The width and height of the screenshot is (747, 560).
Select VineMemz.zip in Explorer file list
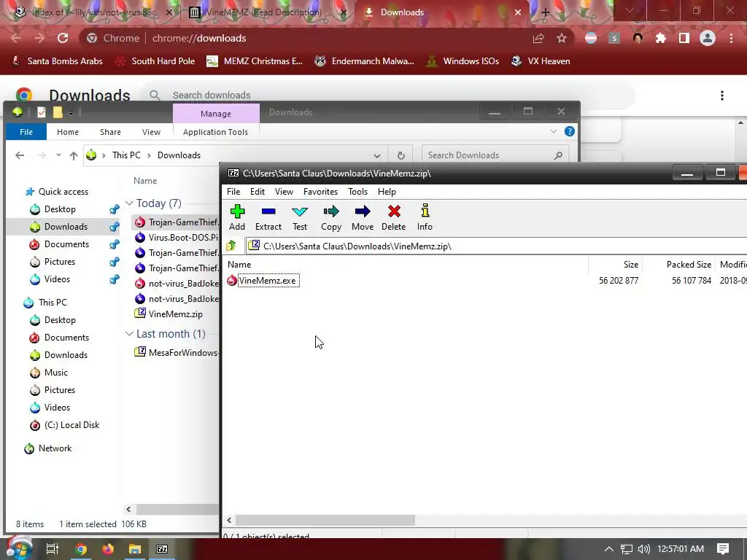point(175,314)
